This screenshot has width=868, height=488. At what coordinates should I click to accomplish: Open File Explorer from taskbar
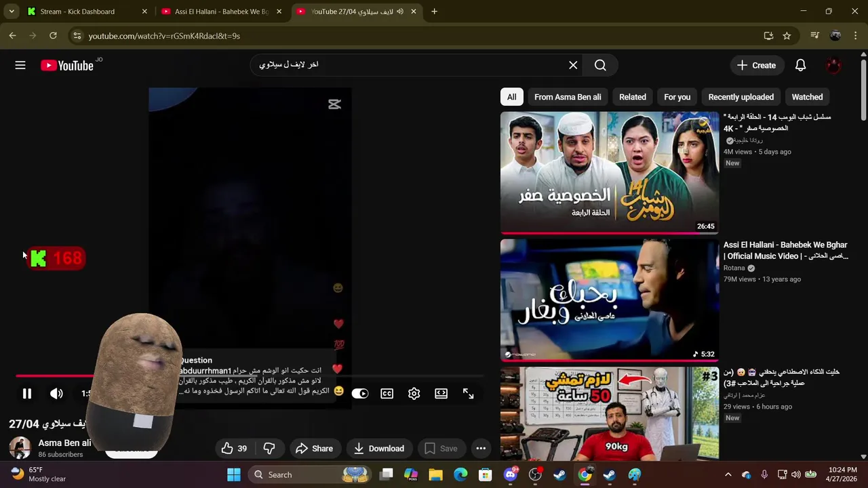435,474
